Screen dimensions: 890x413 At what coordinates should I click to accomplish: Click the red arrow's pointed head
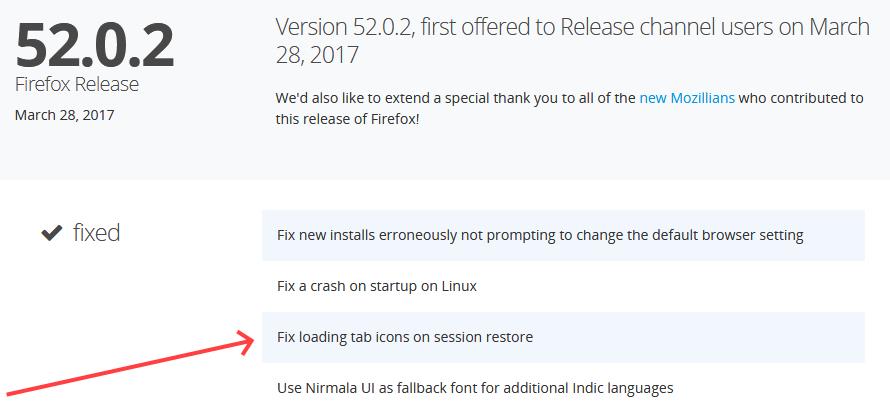click(250, 341)
